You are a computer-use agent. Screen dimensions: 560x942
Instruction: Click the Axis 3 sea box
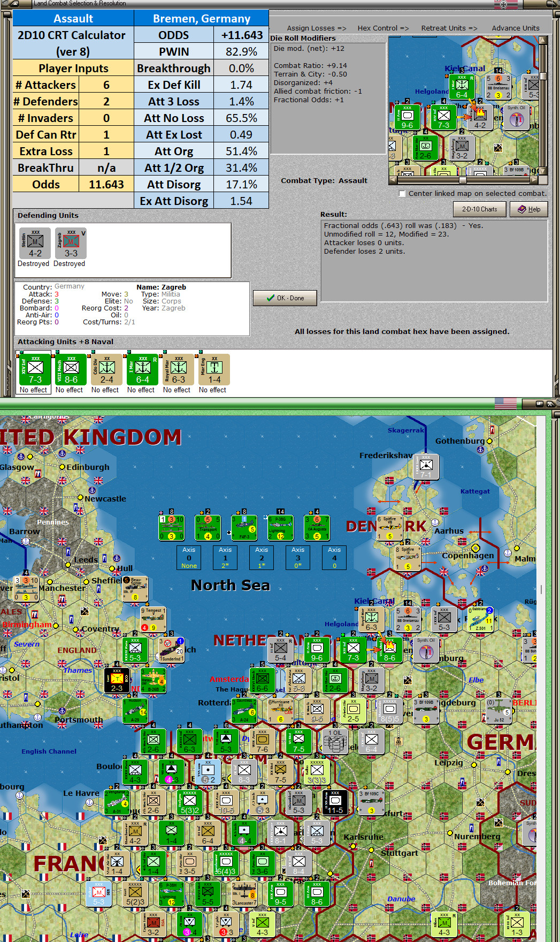coord(298,558)
